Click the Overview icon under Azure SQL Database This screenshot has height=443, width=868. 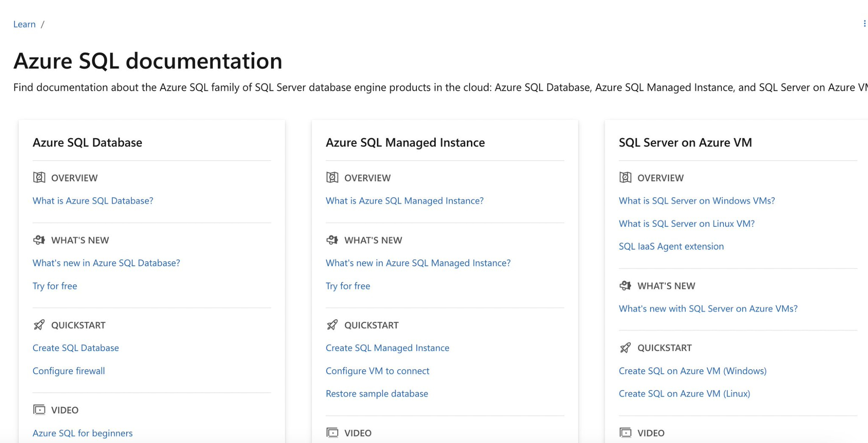coord(39,177)
